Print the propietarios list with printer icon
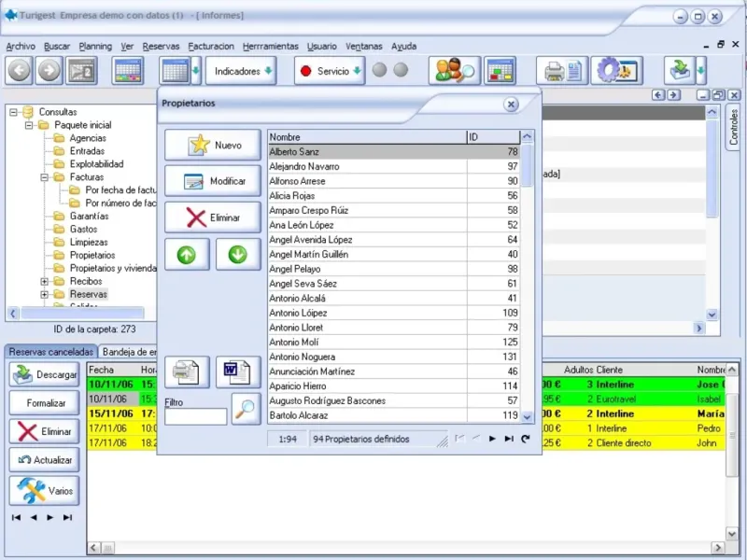This screenshot has height=560, width=747. click(187, 371)
